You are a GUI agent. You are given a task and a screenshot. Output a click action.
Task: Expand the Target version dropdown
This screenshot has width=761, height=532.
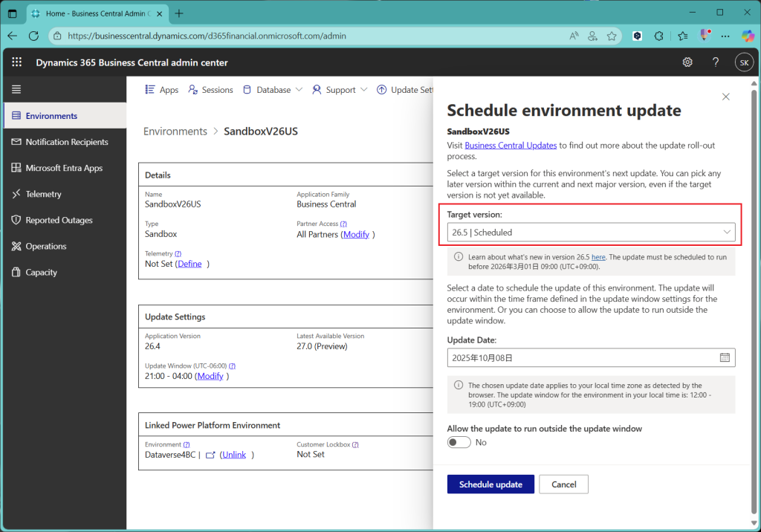(591, 232)
